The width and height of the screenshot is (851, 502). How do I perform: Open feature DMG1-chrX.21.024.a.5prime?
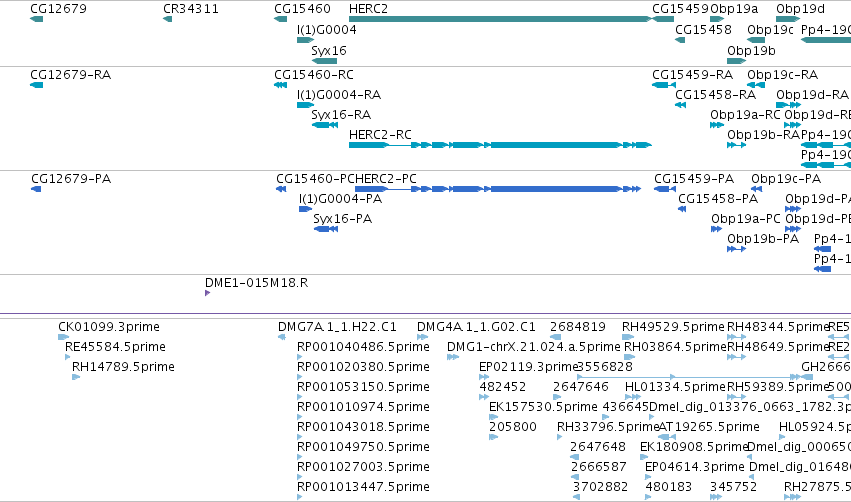534,347
